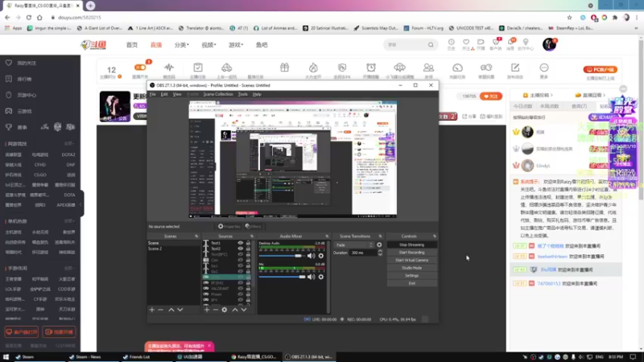The width and height of the screenshot is (644, 362).
Task: Toggle visibility eye for the BF2042 source
Action: tap(240, 283)
